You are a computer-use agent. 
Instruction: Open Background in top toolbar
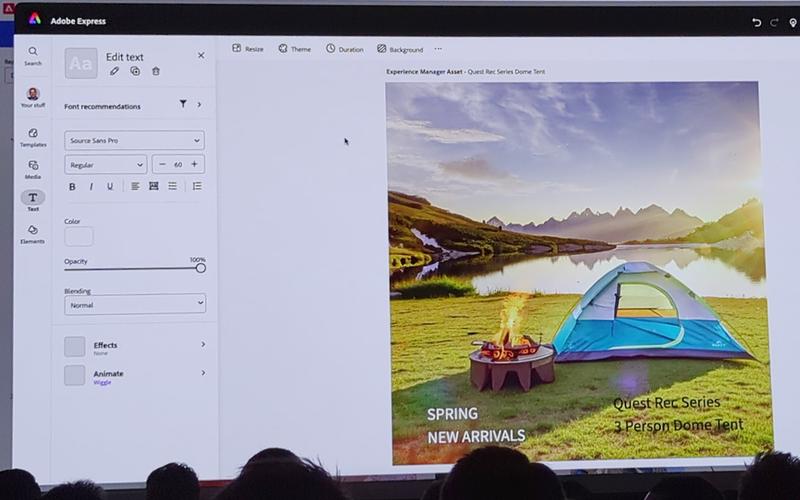[x=400, y=49]
